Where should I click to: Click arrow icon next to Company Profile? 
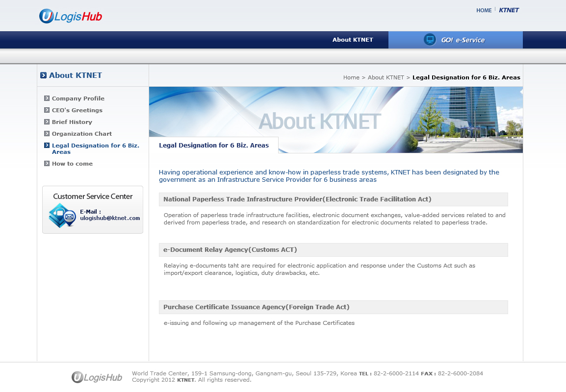(x=47, y=98)
